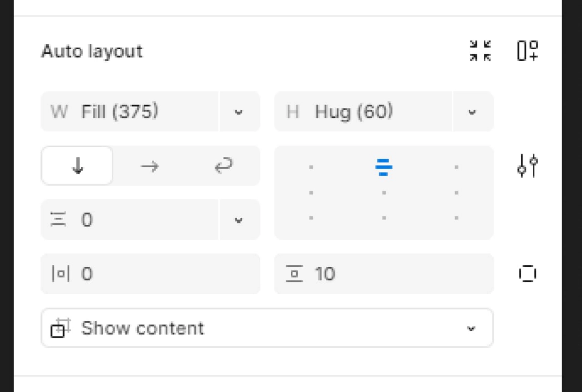The height and width of the screenshot is (392, 582).
Task: Set horizontal layout direction with right arrow
Action: (x=149, y=166)
